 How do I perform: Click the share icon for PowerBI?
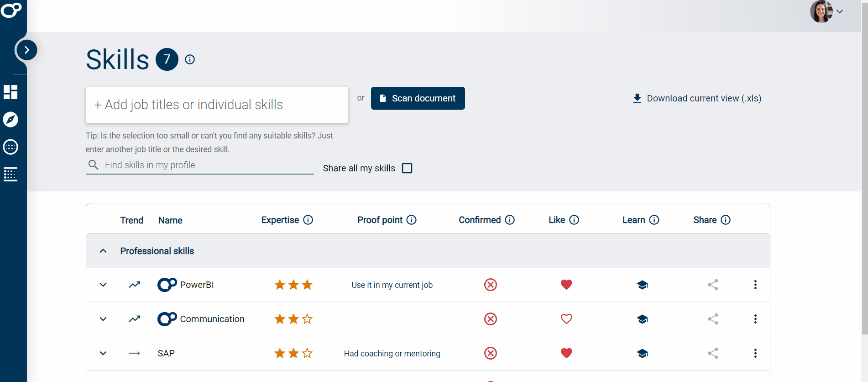click(713, 285)
